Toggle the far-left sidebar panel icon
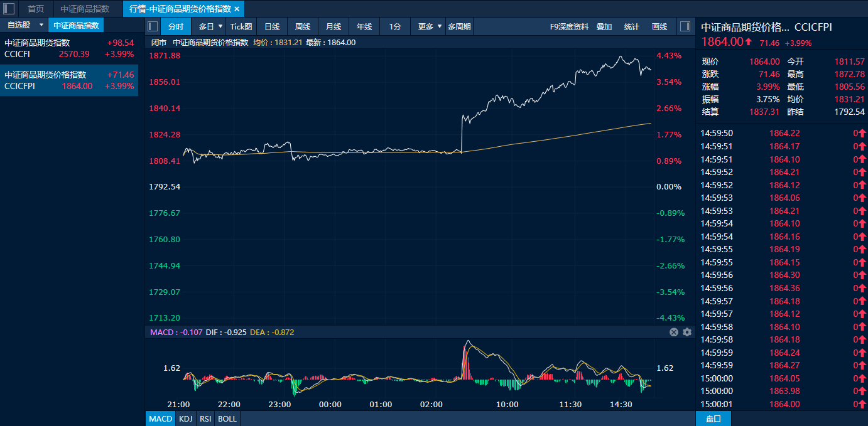Screen dimensions: 868x426 coord(9,9)
